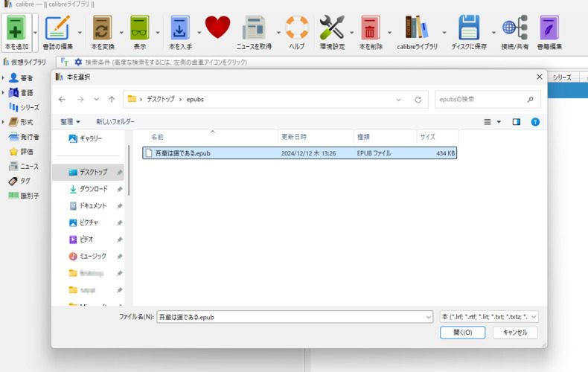
Task: Click 新しいフォルダー new folder button
Action: point(115,122)
